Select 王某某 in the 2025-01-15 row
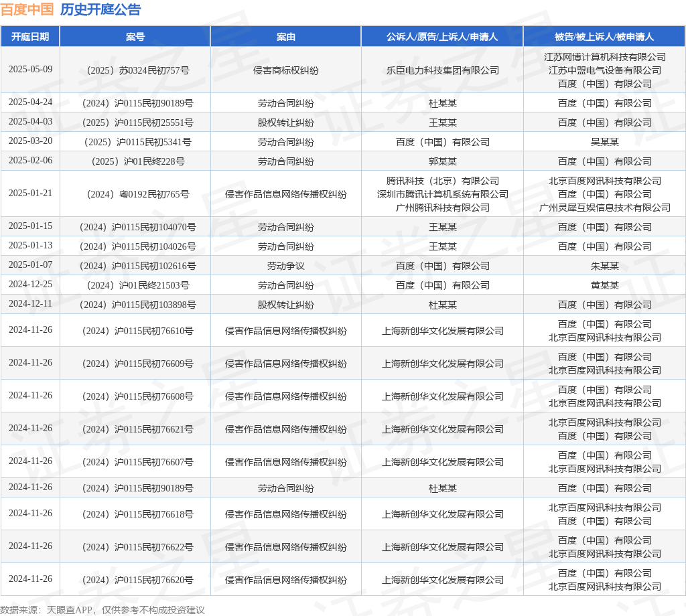Viewport: 686px width, 616px height. [x=442, y=227]
